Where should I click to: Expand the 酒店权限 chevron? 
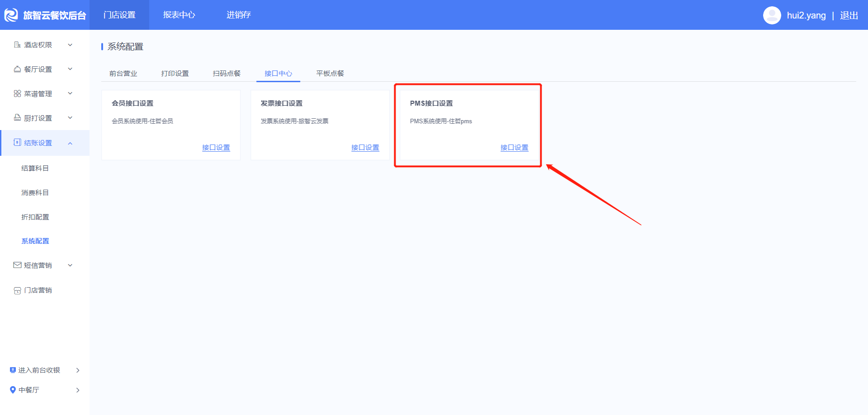[70, 45]
